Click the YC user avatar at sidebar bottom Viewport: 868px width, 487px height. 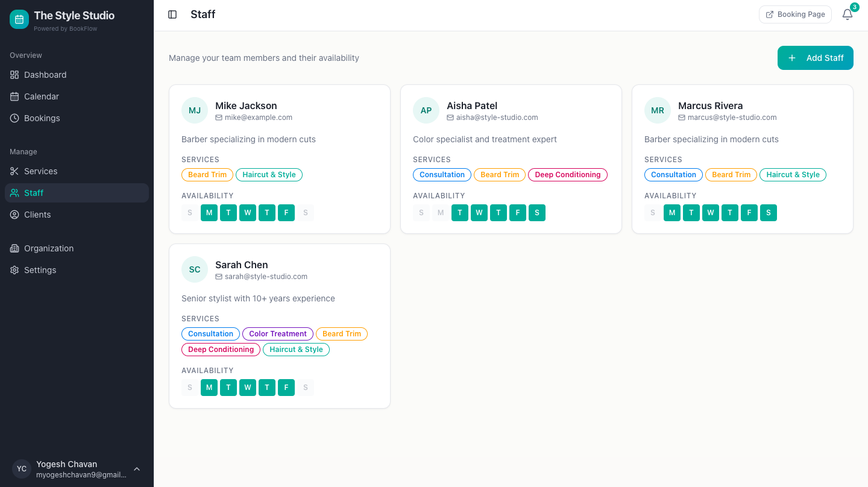pos(22,469)
